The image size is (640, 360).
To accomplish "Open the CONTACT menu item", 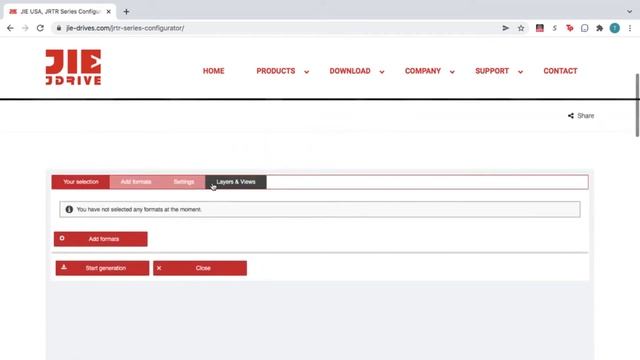I will 560,71.
